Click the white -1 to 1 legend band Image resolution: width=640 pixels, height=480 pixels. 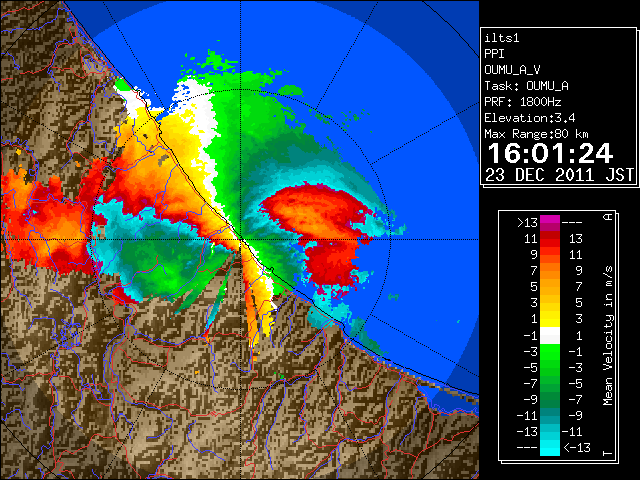click(x=550, y=336)
